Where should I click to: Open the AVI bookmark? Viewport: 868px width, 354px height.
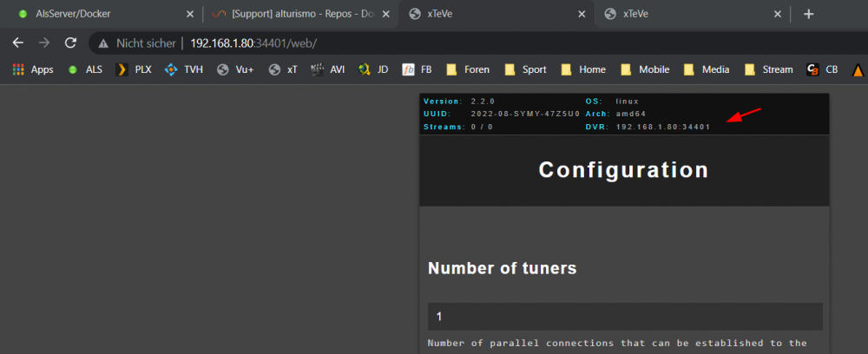click(328, 69)
